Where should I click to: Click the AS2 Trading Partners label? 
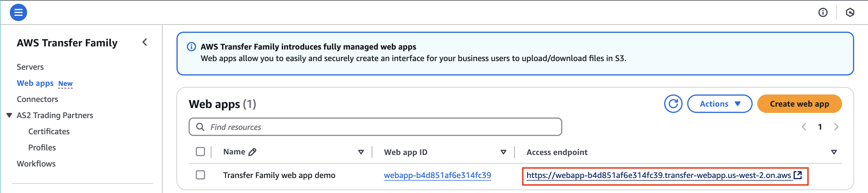click(55, 116)
